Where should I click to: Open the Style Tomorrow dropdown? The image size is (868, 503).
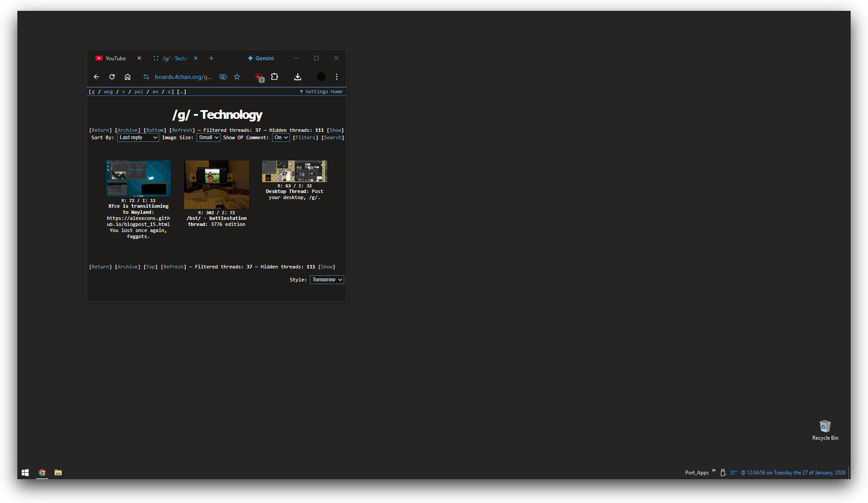tap(327, 280)
